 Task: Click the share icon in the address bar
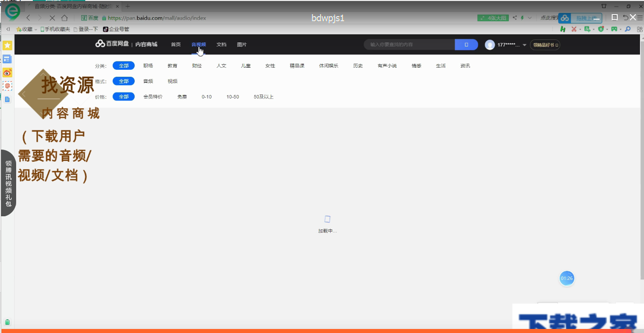[x=515, y=18]
